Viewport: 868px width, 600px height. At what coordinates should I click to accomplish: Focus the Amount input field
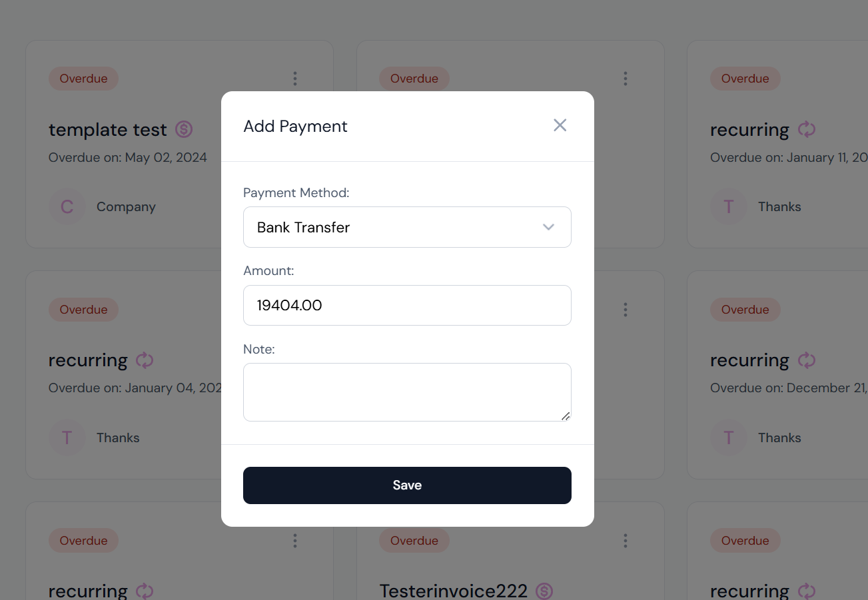[407, 306]
